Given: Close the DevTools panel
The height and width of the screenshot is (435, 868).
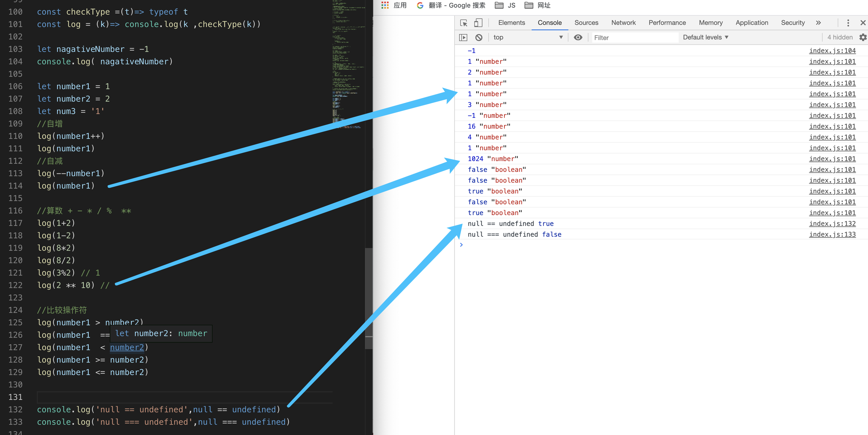Looking at the screenshot, I should tap(863, 23).
